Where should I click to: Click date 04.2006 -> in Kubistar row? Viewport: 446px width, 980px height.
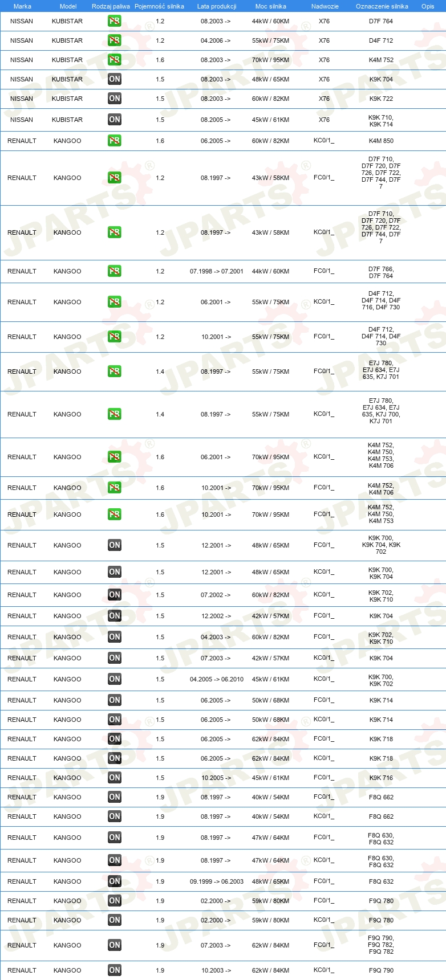(x=216, y=40)
